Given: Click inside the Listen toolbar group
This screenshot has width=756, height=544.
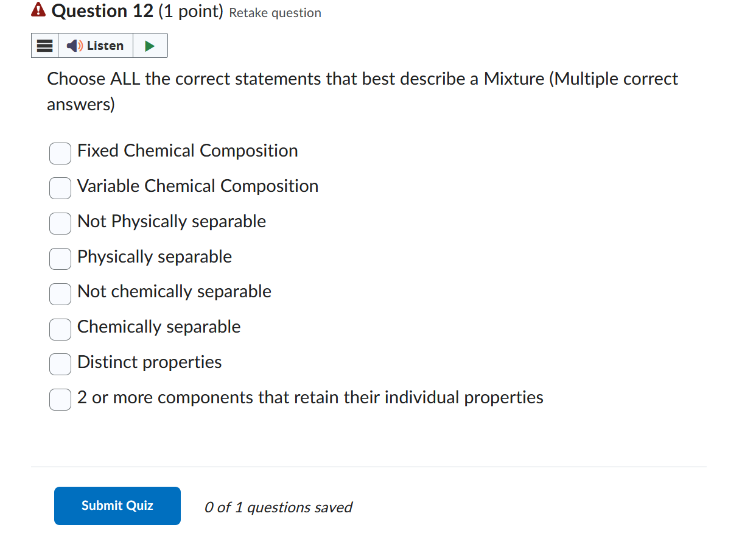Looking at the screenshot, I should tap(99, 45).
